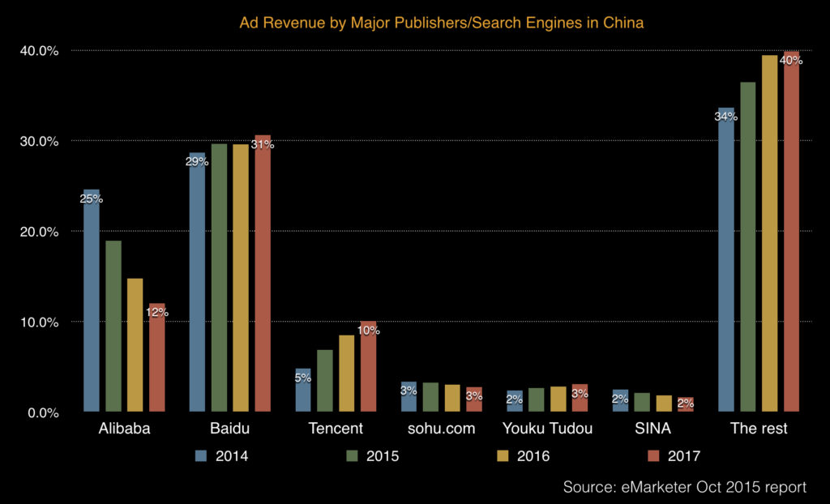Image resolution: width=830 pixels, height=504 pixels.
Task: Click the chart title text
Action: click(441, 23)
